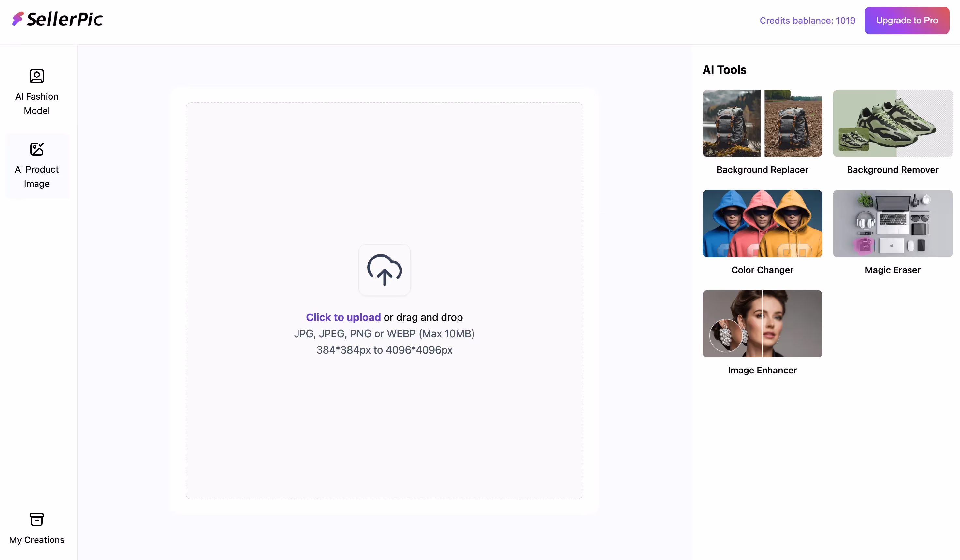The height and width of the screenshot is (560, 960).
Task: Click the SellerPic wordmark text
Action: (65, 20)
